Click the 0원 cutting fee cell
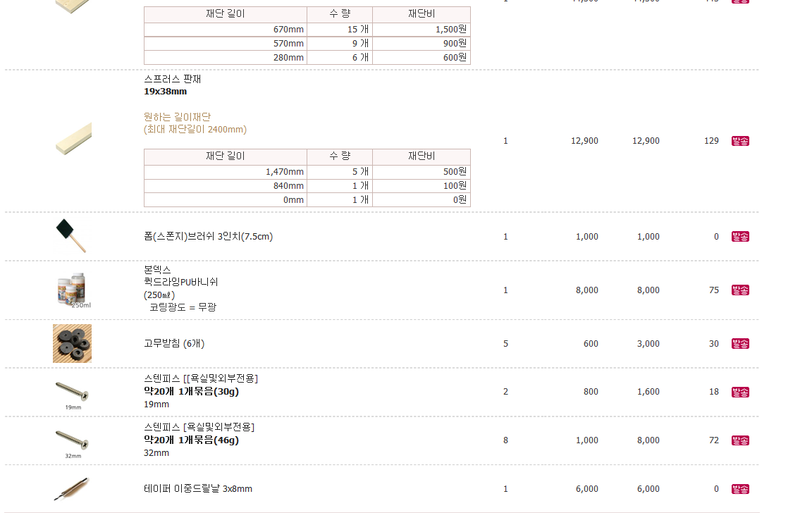812x513 pixels. 422,200
